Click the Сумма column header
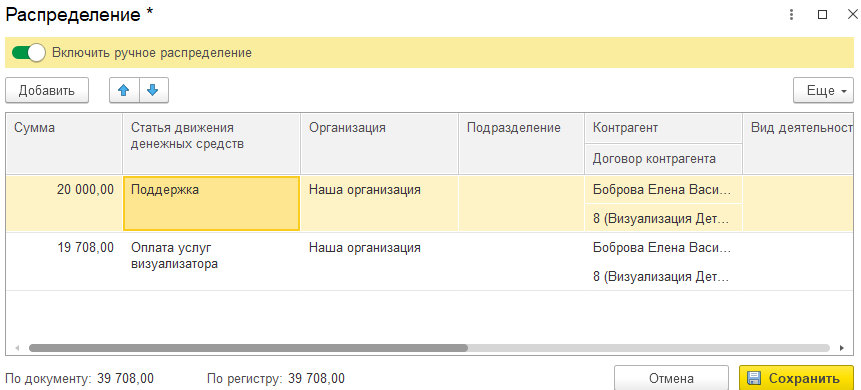The width and height of the screenshot is (861, 390). (64, 144)
